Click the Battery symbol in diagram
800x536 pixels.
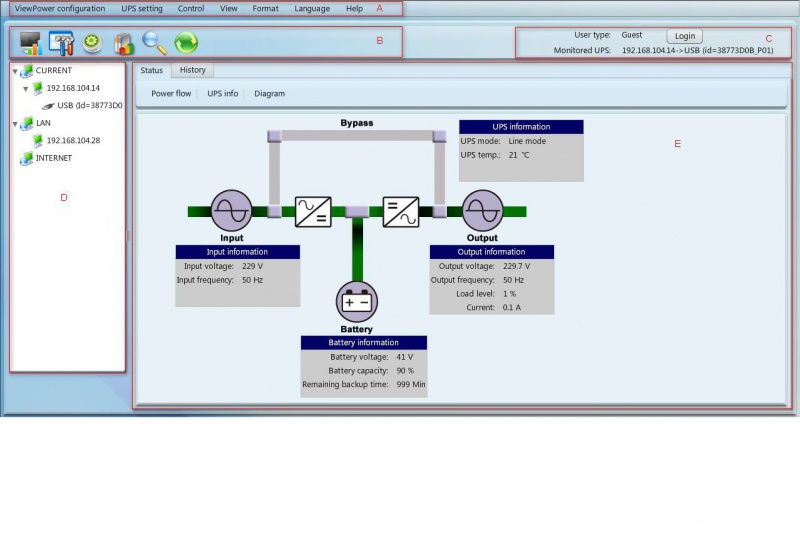tap(357, 301)
